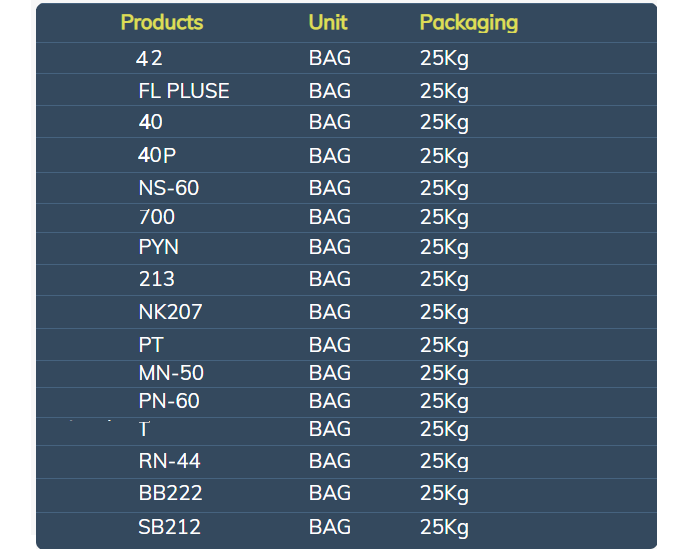This screenshot has width=700, height=550.
Task: Click the NK207 product name
Action: point(171,312)
